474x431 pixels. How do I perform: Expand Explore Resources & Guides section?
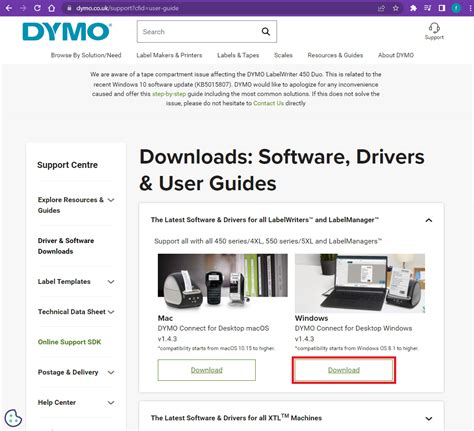[76, 205]
